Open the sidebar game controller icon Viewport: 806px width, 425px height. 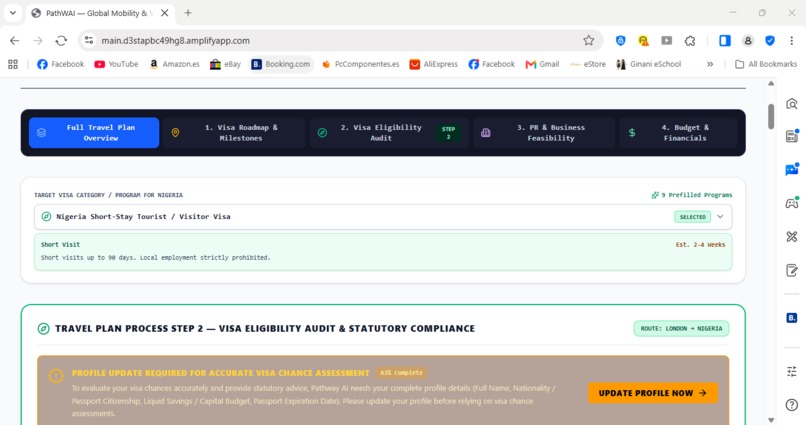tap(792, 203)
